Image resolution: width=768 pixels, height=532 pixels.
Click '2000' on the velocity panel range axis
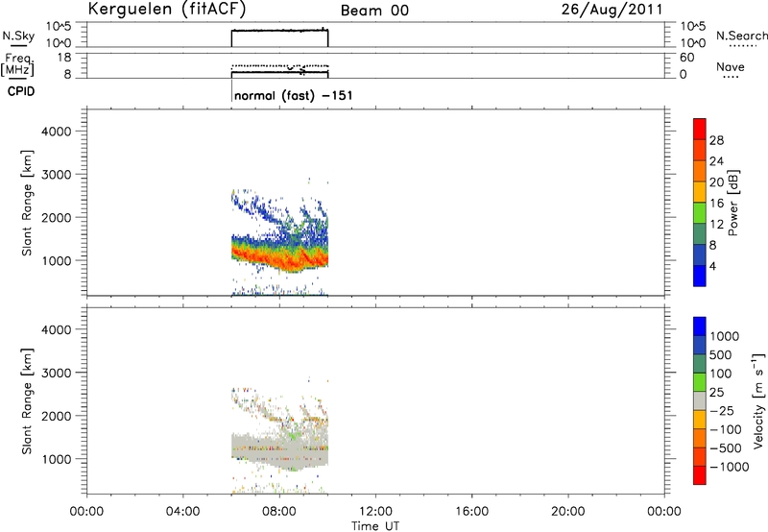tap(56, 416)
